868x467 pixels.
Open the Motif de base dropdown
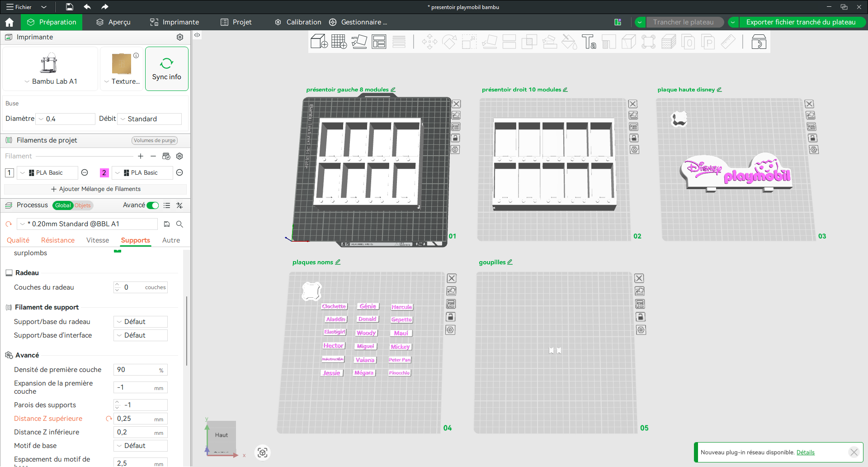(141, 446)
